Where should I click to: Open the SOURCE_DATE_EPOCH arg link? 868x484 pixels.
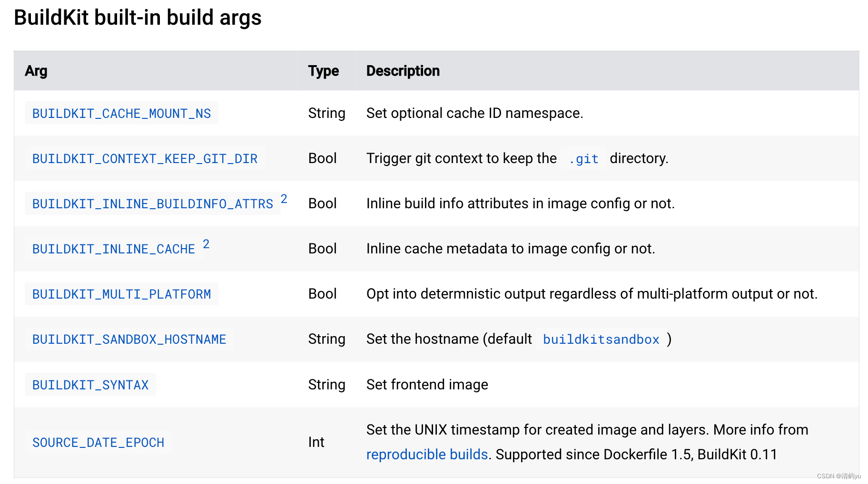click(98, 443)
